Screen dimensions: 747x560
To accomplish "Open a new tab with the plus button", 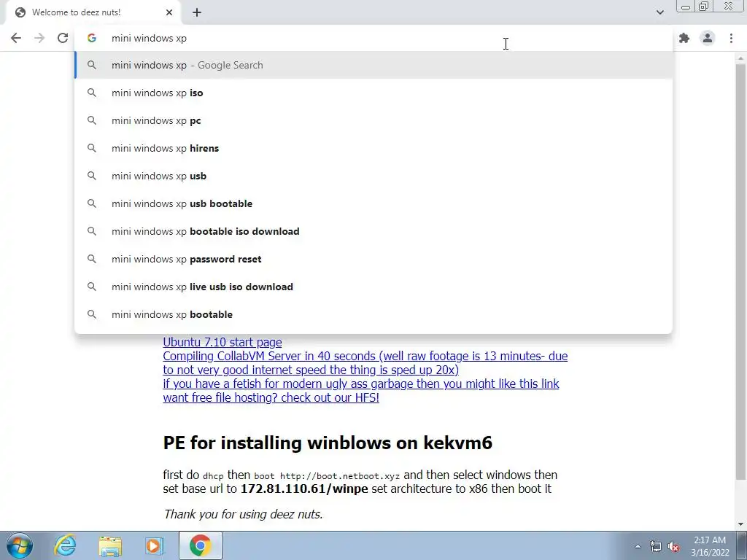I will 197,12.
